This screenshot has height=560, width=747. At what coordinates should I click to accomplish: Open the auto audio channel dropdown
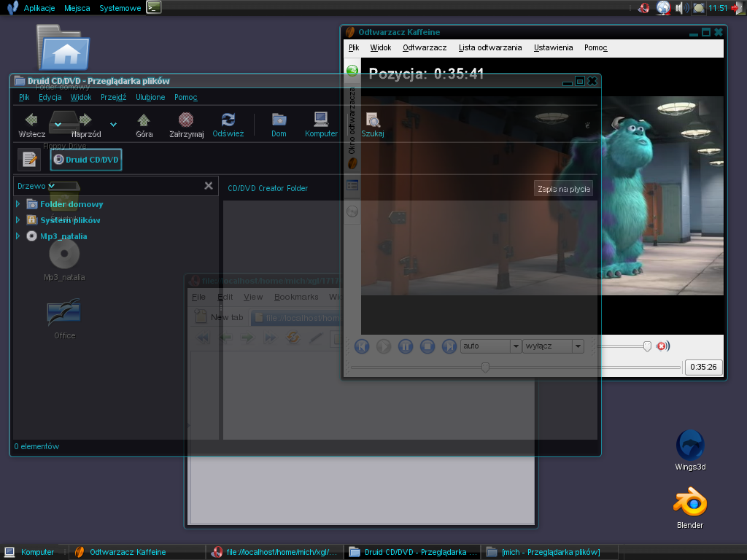(491, 346)
